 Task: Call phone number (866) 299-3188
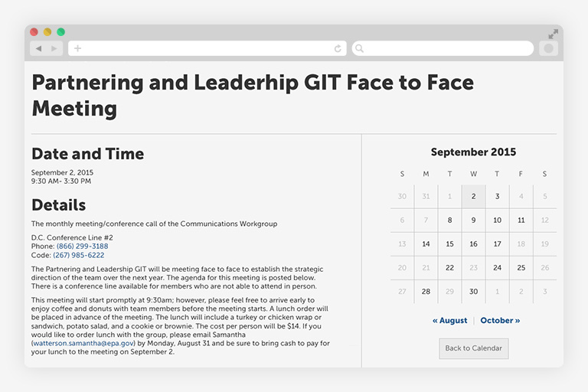click(82, 247)
